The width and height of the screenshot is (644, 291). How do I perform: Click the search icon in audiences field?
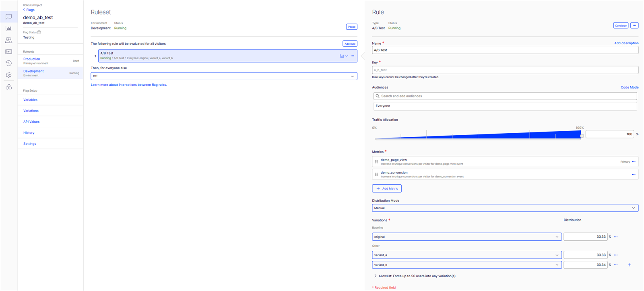tap(378, 96)
